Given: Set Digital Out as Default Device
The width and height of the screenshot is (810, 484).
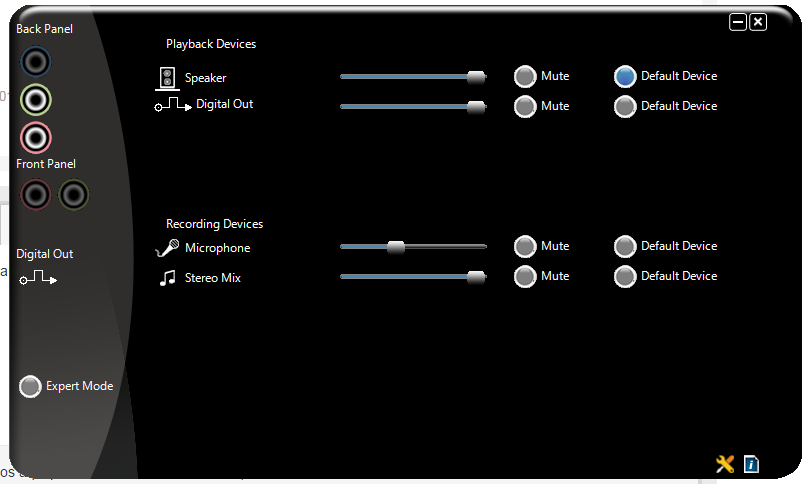Looking at the screenshot, I should coord(625,106).
